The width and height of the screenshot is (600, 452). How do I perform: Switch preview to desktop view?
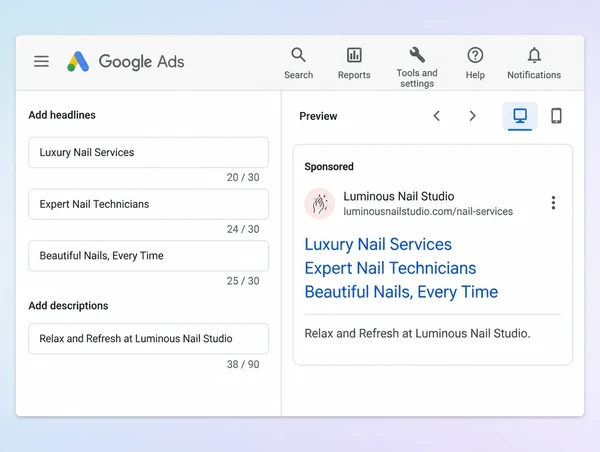pos(520,116)
